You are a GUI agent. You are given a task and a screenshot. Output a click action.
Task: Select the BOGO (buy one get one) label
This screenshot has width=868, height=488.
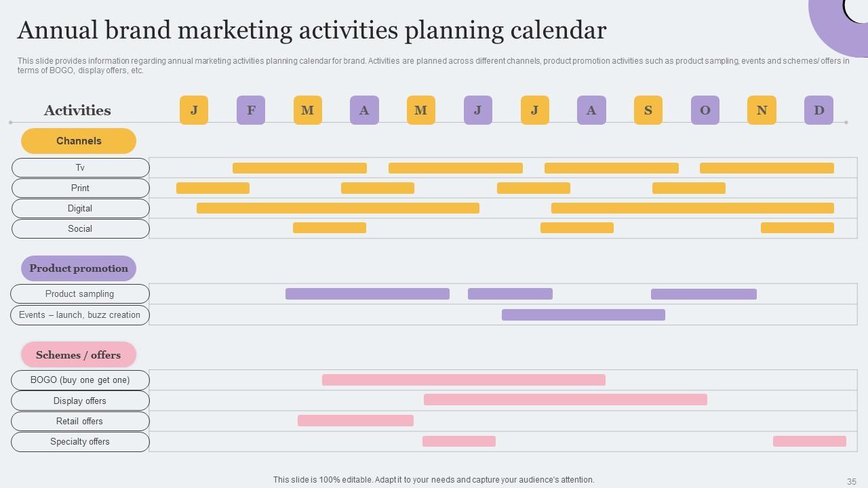pyautogui.click(x=80, y=380)
